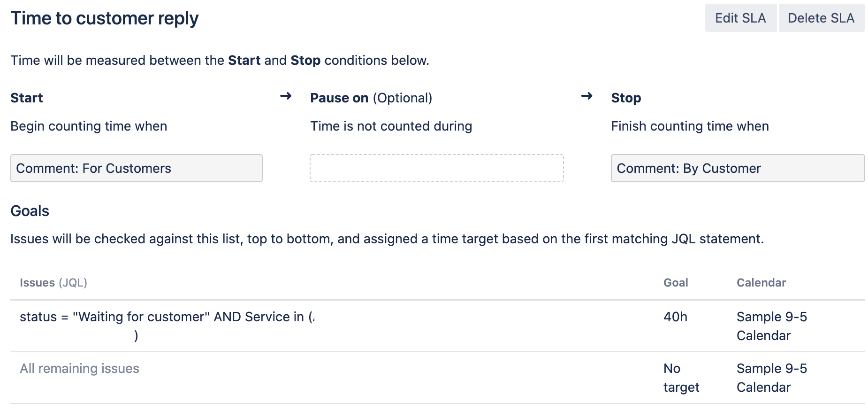Click the Calendar column header
Image resolution: width=868 pixels, height=419 pixels.
coord(761,283)
